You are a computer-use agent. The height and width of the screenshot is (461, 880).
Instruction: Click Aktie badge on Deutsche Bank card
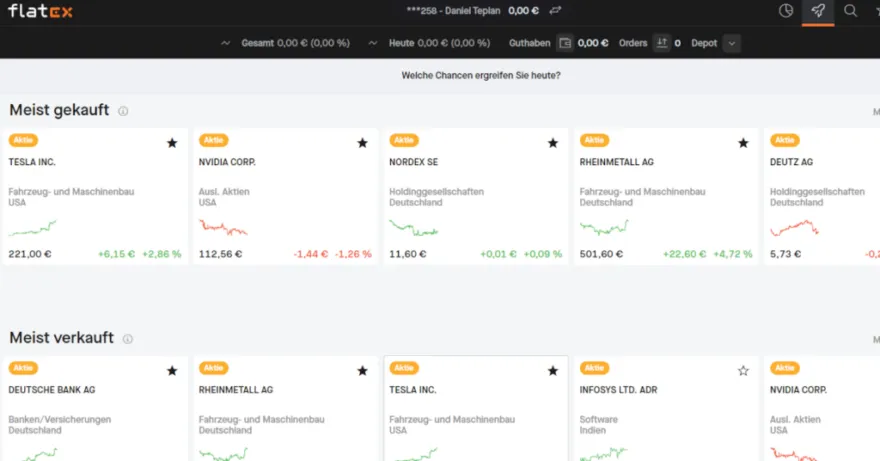point(23,368)
